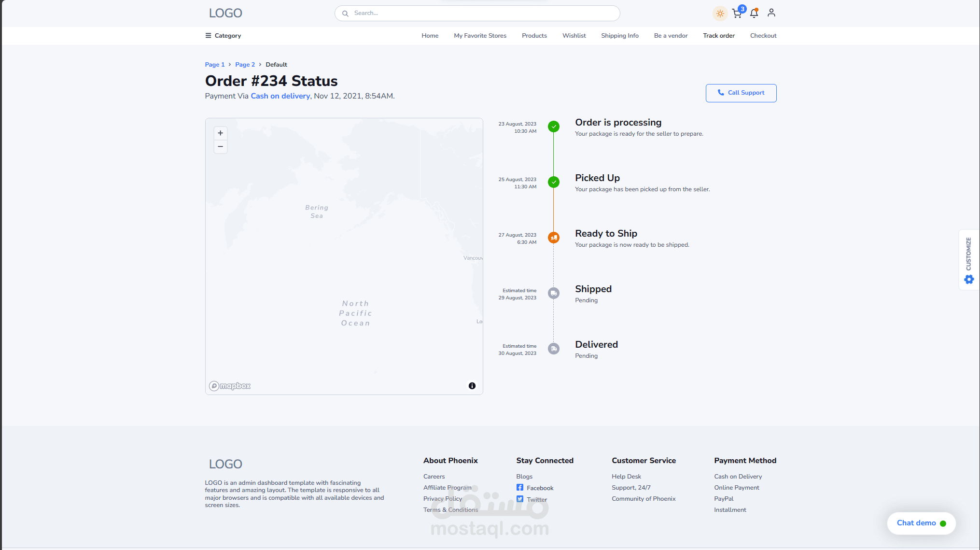Open the Checkout navigation item

click(763, 36)
